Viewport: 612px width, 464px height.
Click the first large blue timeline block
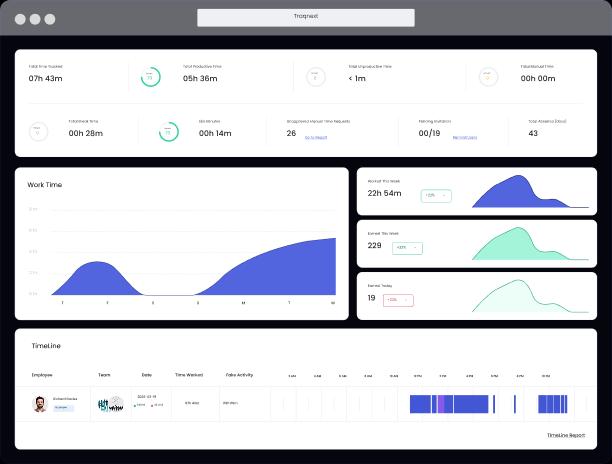(x=420, y=404)
